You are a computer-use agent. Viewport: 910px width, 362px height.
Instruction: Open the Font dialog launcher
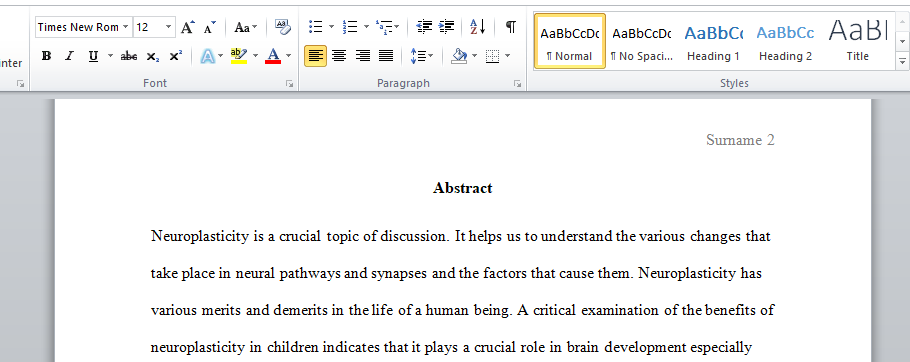pos(289,84)
